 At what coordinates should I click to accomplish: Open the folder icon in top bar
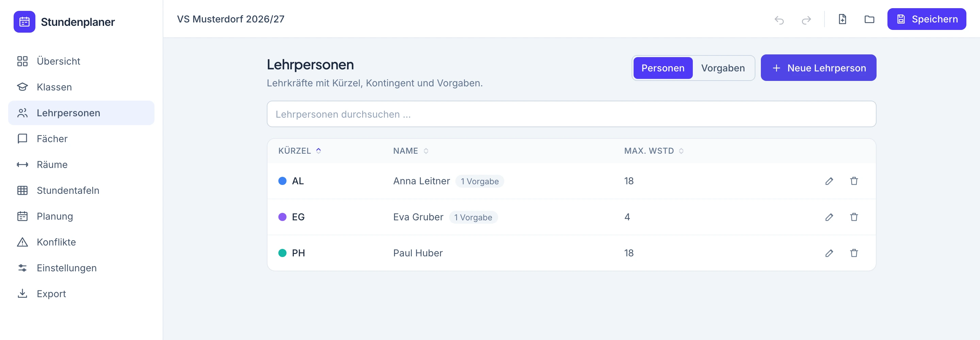point(869,19)
